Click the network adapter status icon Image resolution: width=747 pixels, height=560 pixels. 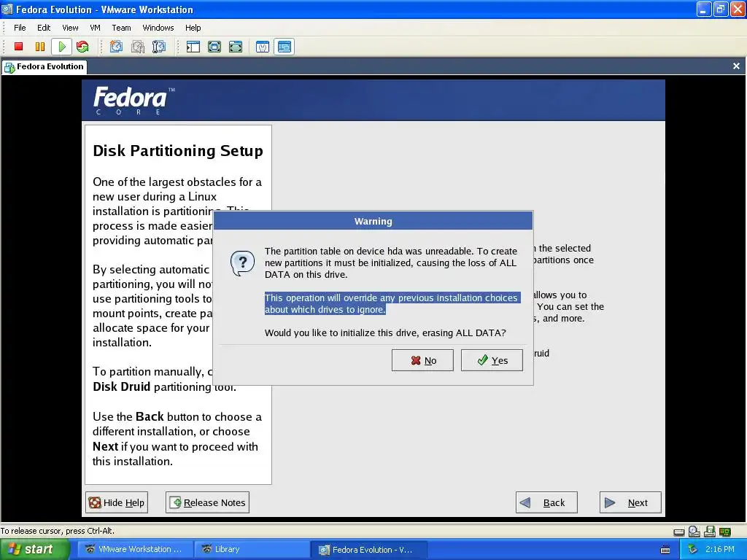pyautogui.click(x=724, y=532)
